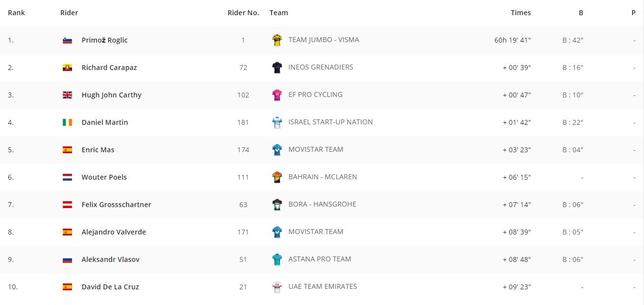Screen dimensions: 644x305
Task: Click the Team Jumbo-Visma yellow jersey icon
Action: [x=277, y=40]
